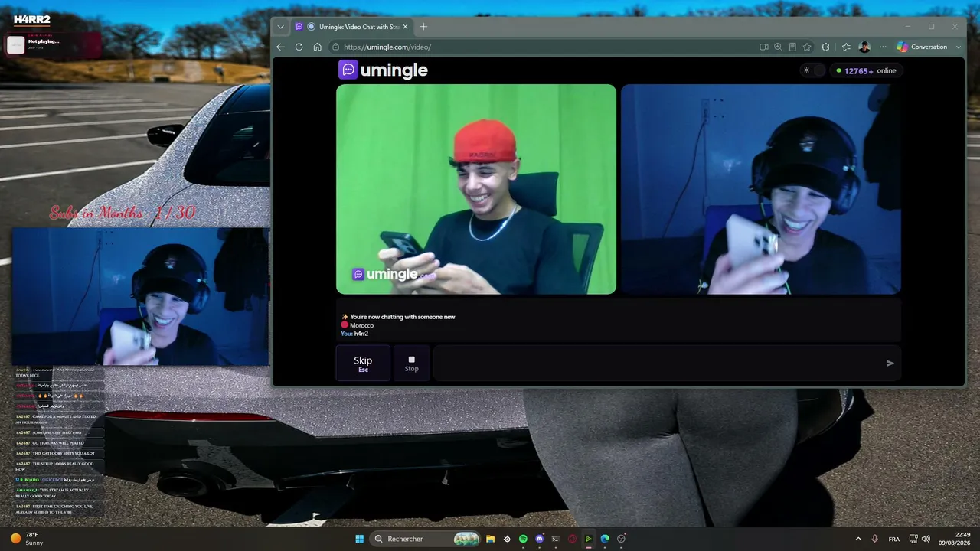
Task: Switch the FRA keyboard language
Action: (x=894, y=539)
